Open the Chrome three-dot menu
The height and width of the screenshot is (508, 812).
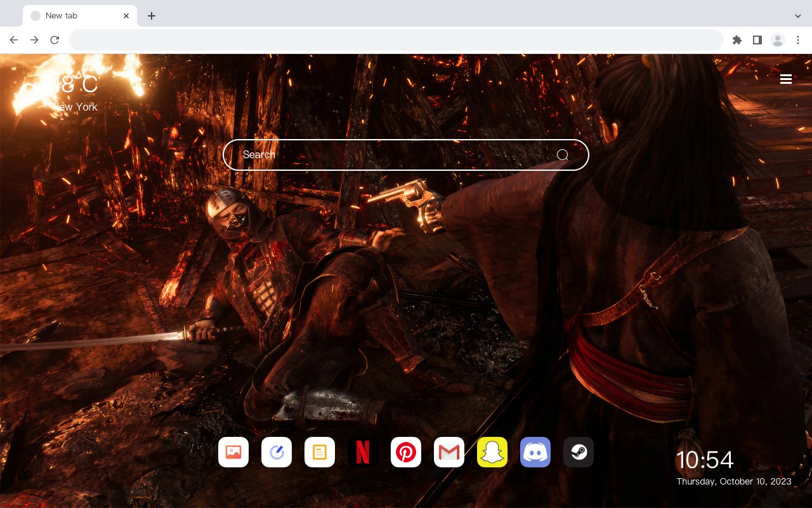(x=798, y=40)
